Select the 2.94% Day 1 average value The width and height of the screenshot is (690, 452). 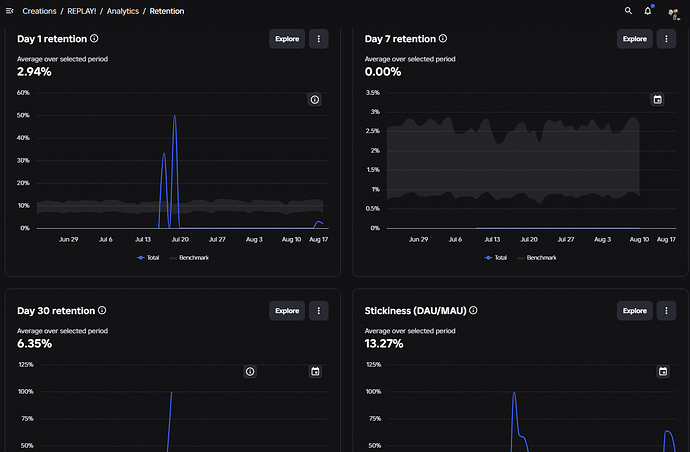pos(34,72)
